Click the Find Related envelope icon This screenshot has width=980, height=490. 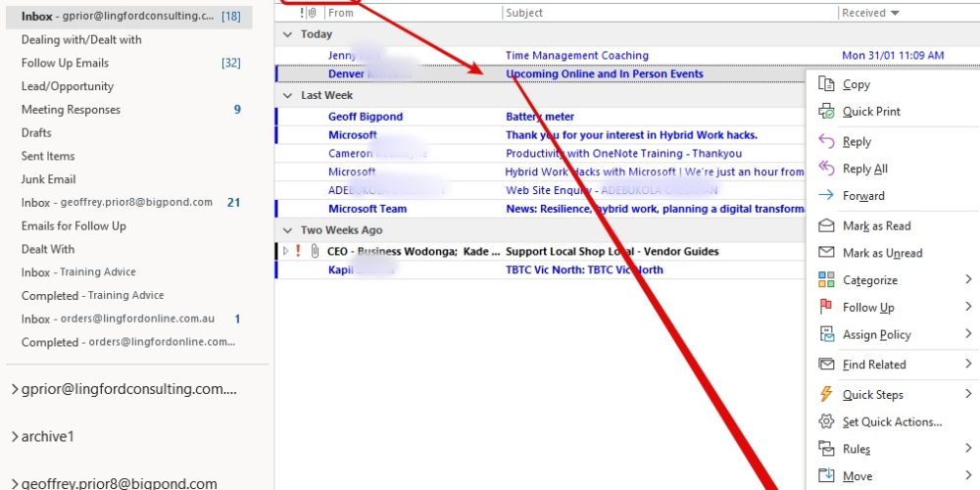point(826,364)
